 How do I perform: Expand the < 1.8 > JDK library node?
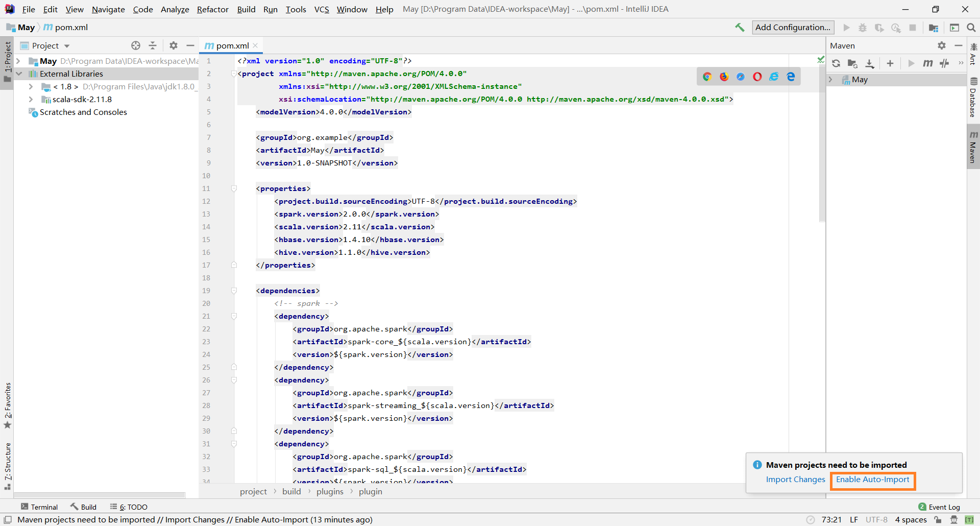click(x=31, y=87)
